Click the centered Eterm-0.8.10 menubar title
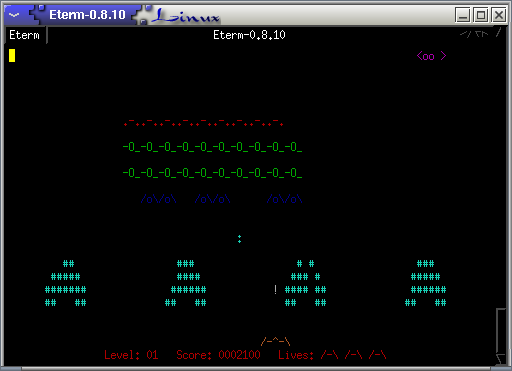512x371 pixels. click(249, 35)
